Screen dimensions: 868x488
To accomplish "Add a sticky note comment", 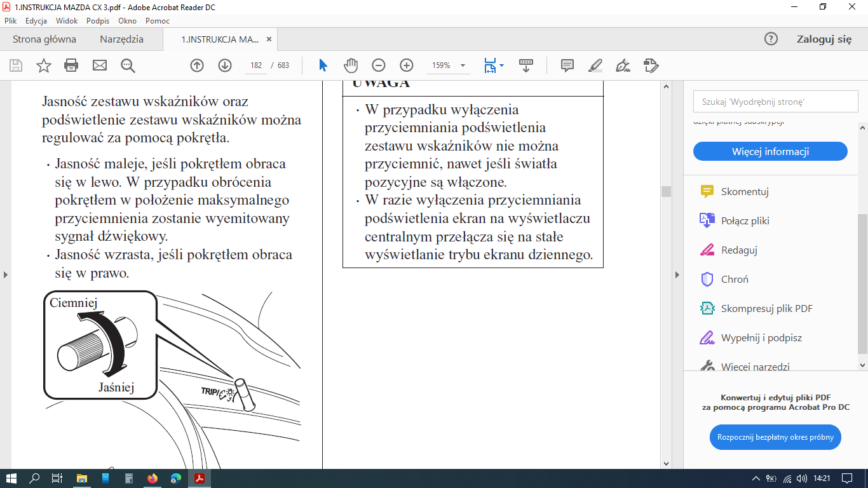I will (567, 65).
